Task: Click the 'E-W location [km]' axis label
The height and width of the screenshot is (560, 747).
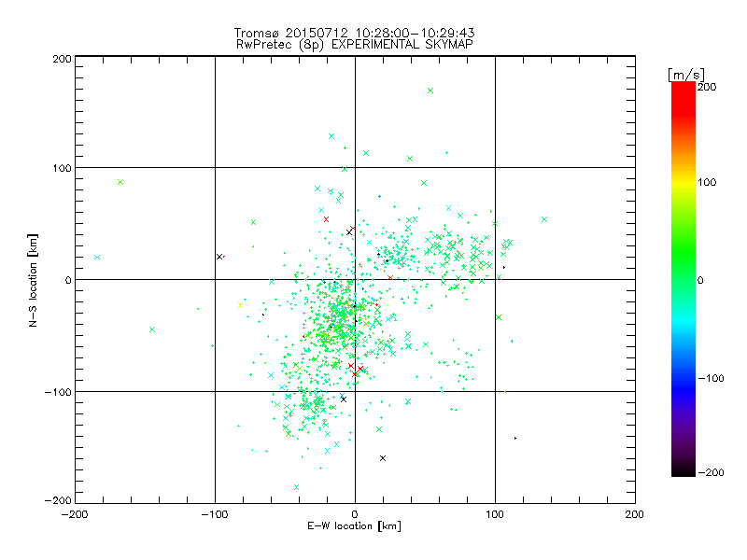Action: point(354,525)
